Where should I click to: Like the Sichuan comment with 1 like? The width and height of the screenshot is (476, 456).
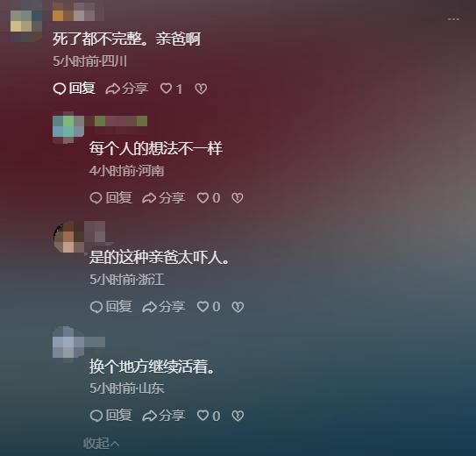(171, 89)
